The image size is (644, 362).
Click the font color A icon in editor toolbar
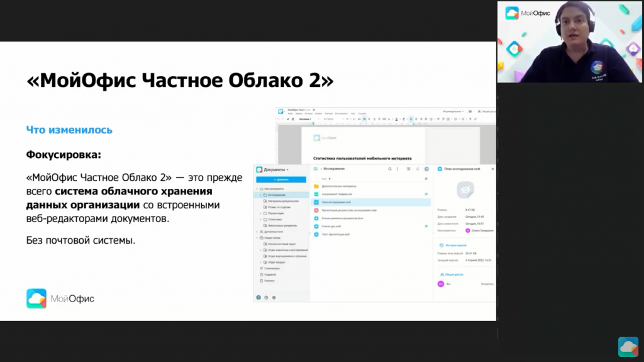pos(396,119)
